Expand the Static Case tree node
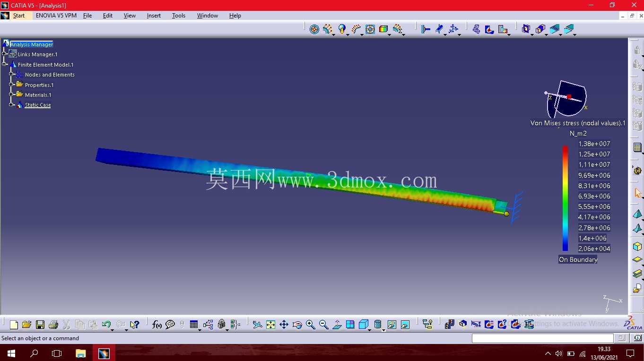The height and width of the screenshot is (361, 644). (12, 105)
